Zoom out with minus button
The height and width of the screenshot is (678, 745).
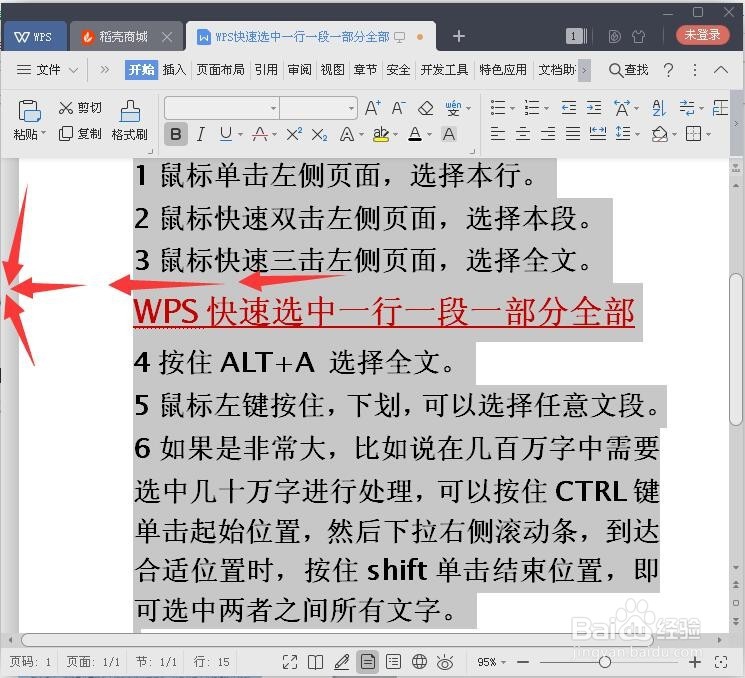click(523, 662)
